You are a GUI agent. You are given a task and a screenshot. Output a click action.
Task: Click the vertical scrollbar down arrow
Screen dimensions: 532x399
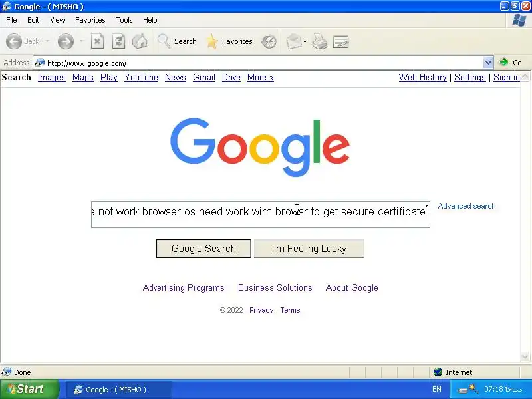(525, 356)
